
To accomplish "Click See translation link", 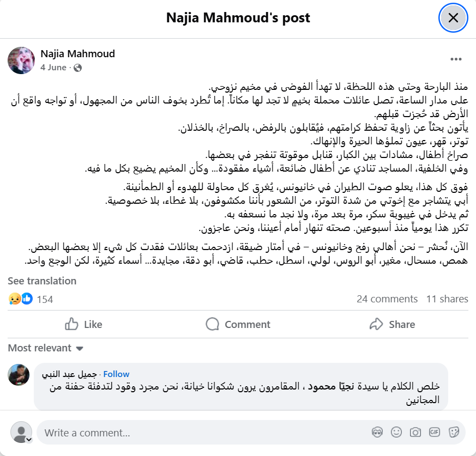I will pos(42,281).
